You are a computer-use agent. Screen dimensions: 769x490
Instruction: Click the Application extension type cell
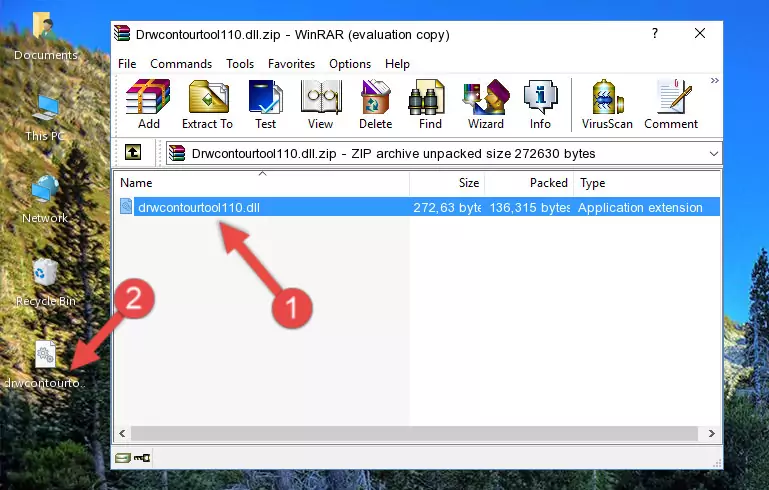(x=640, y=207)
